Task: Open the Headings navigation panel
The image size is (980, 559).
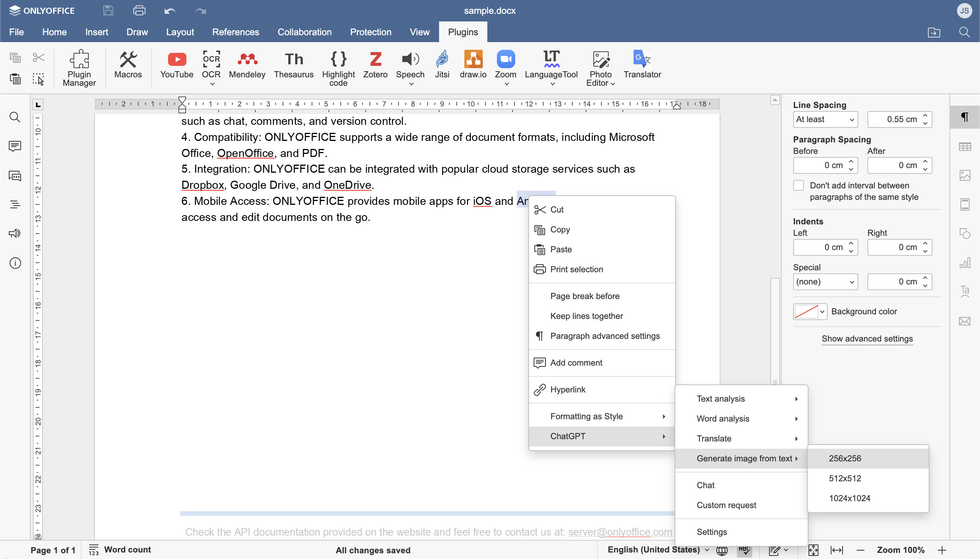Action: tap(15, 204)
